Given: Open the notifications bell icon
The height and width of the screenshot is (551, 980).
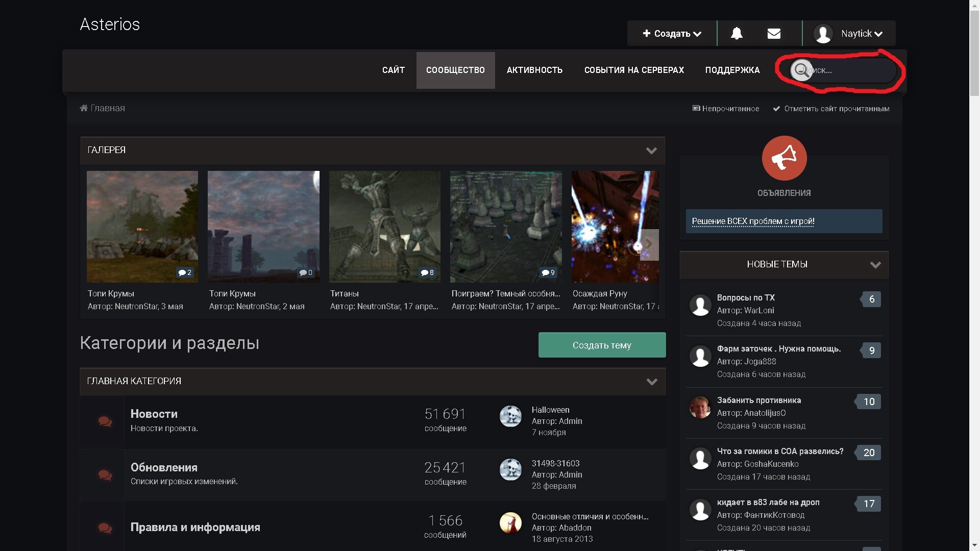Looking at the screenshot, I should 736,34.
